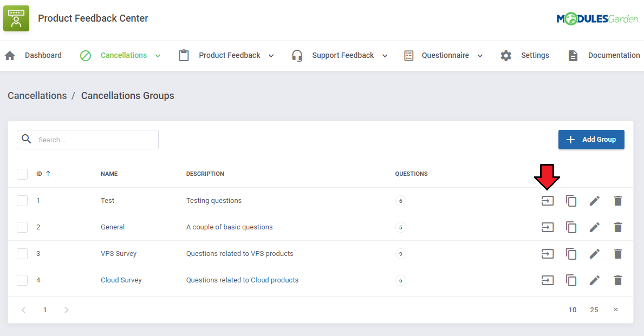644x336 pixels.
Task: Select page number 1
Action: click(x=45, y=309)
